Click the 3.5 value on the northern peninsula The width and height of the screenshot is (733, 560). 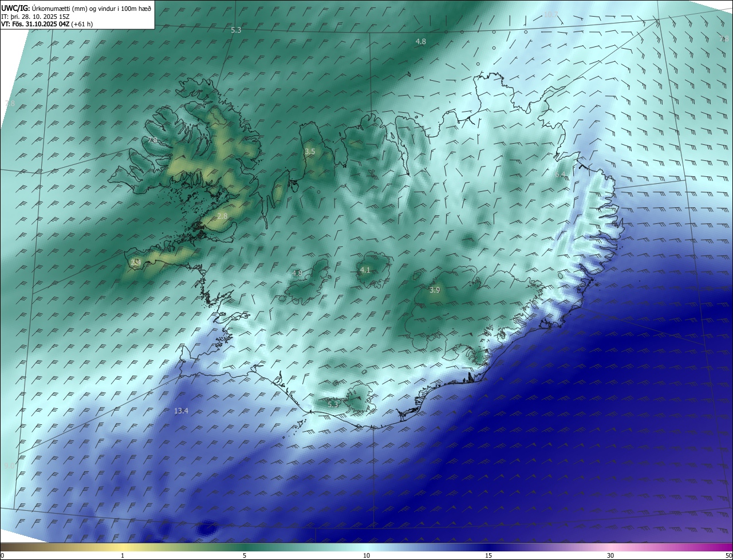pyautogui.click(x=310, y=152)
